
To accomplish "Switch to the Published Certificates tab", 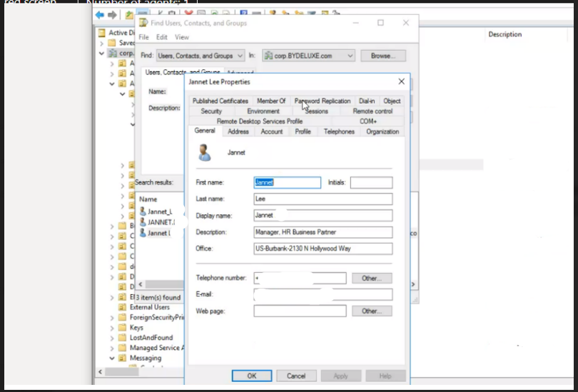I will (220, 101).
